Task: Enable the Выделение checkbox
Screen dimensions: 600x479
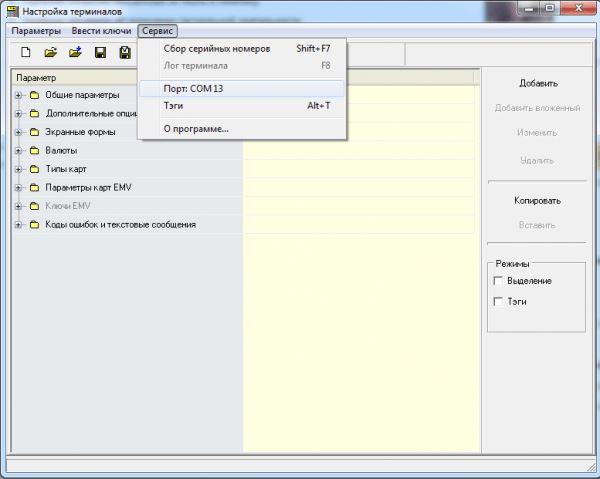Action: tap(498, 281)
